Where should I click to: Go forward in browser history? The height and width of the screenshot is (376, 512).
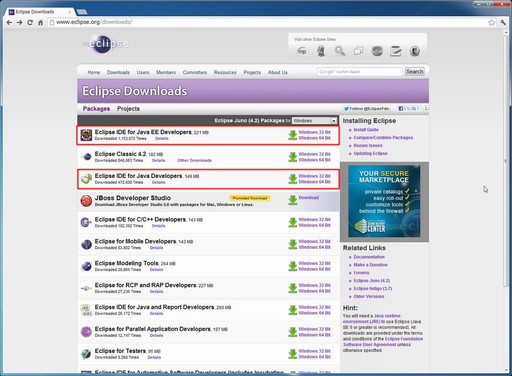pos(20,22)
